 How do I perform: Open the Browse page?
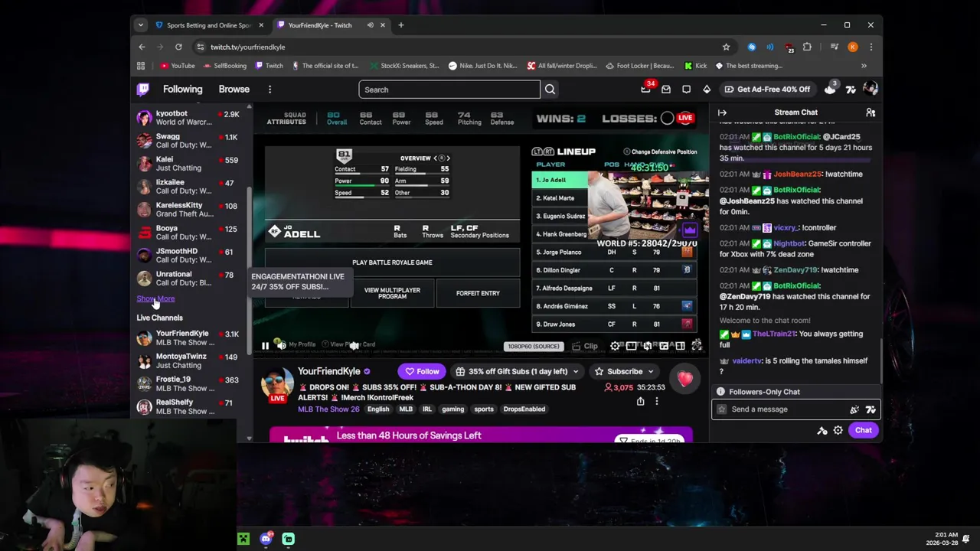click(234, 90)
